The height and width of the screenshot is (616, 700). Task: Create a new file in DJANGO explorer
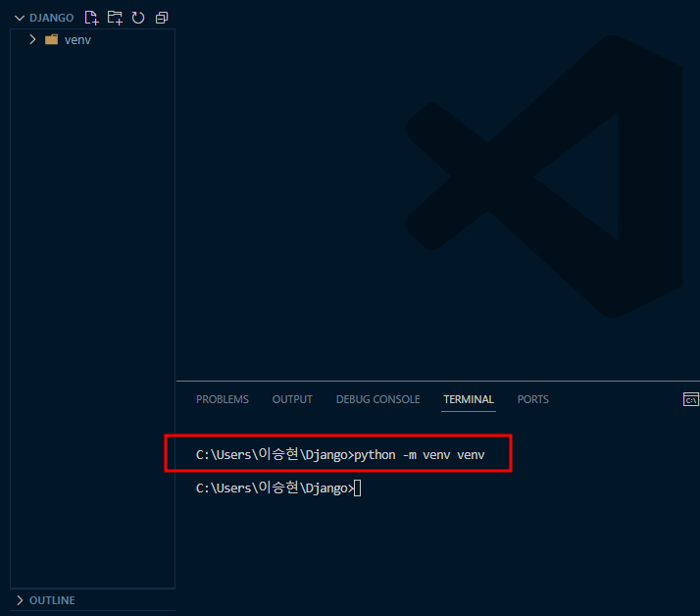[91, 18]
